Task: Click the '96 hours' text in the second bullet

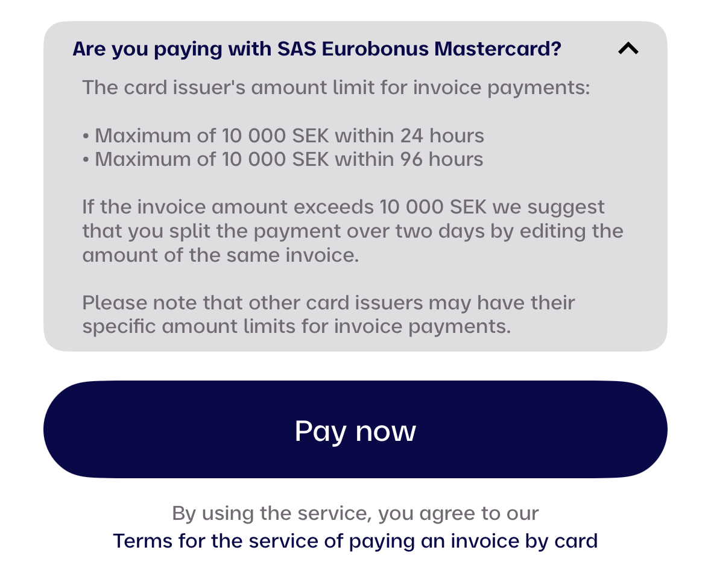Action: point(442,159)
